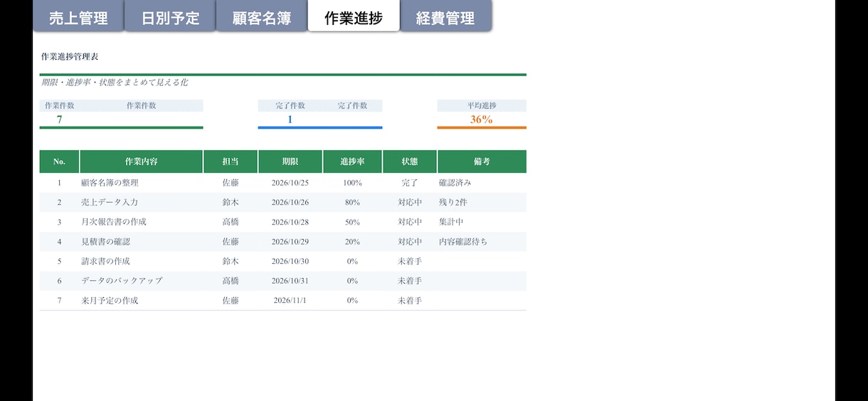
Task: Select the deadline 2026/10/26
Action: [x=290, y=203]
